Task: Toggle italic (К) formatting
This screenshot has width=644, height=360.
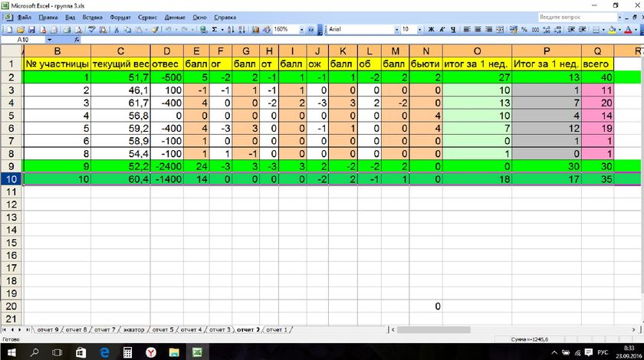Action: coord(442,30)
